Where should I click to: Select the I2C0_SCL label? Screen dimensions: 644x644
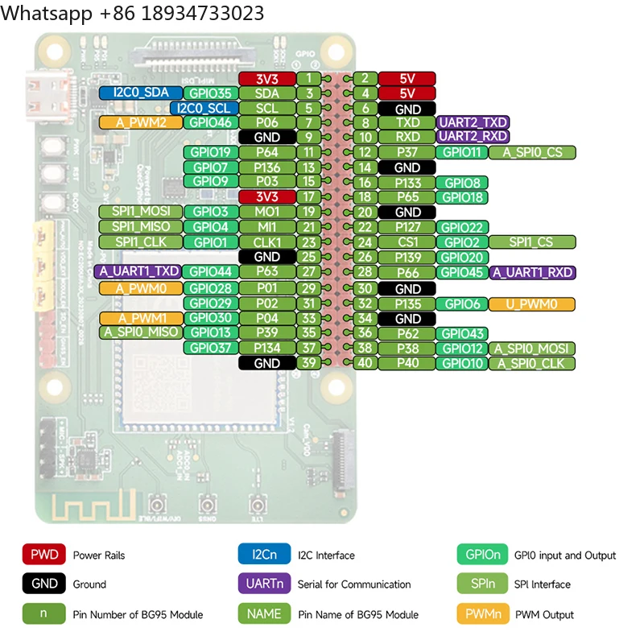[x=204, y=108]
